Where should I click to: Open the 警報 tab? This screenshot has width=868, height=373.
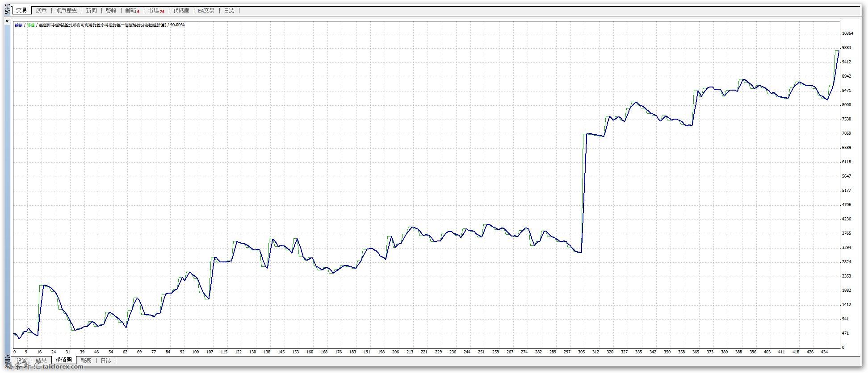pos(111,10)
